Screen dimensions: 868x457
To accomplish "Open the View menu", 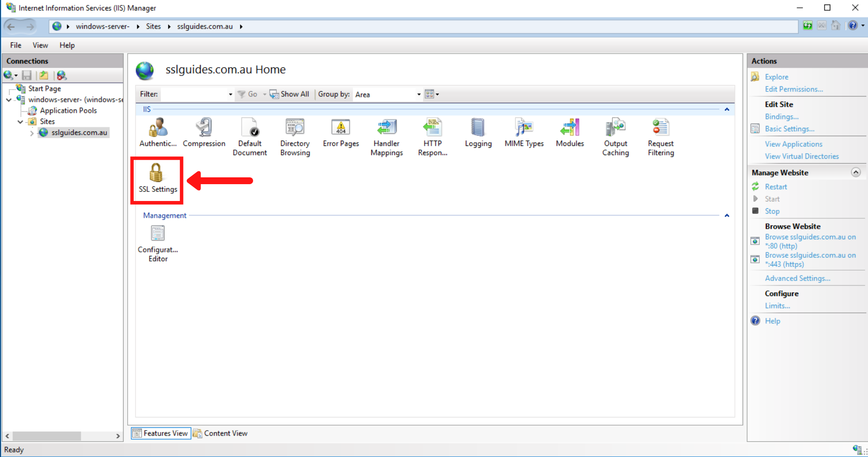I will pyautogui.click(x=40, y=45).
